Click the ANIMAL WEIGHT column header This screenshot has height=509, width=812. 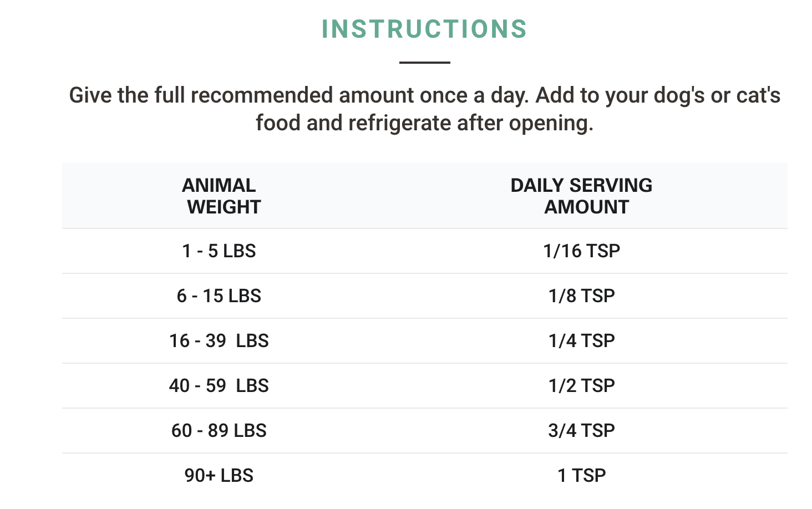pyautogui.click(x=220, y=196)
